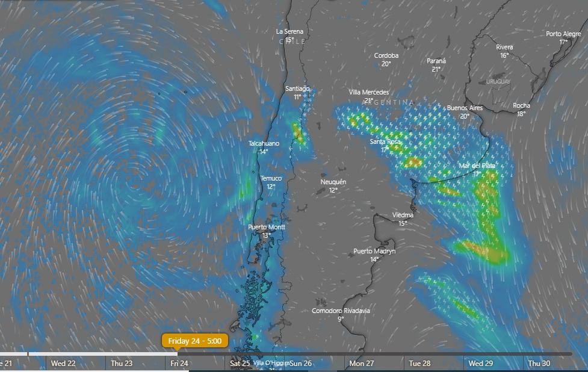Select Thu 23 on the forecast timeline
The image size is (588, 372).
pyautogui.click(x=122, y=364)
